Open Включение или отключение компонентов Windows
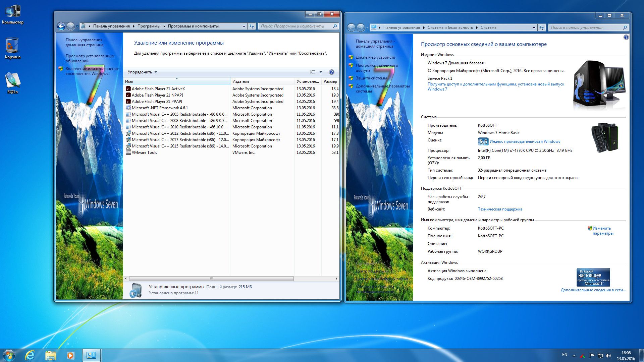 pyautogui.click(x=92, y=71)
